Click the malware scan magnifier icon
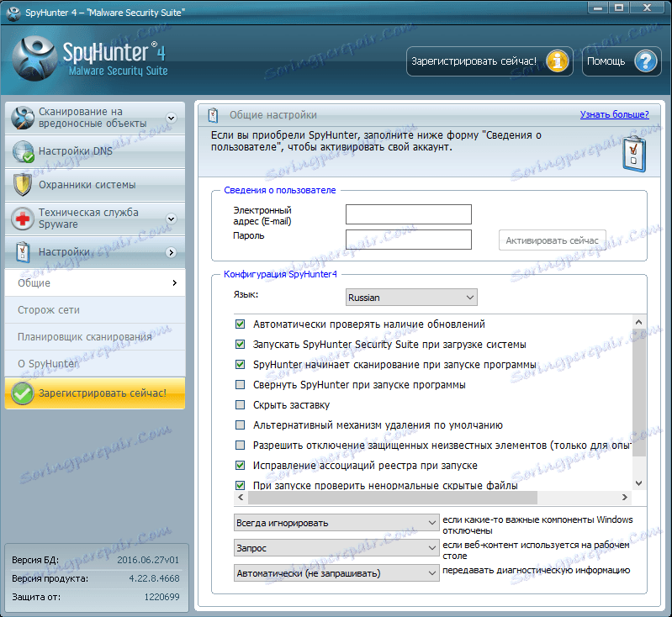Viewport: 672px width, 617px height. pyautogui.click(x=23, y=118)
